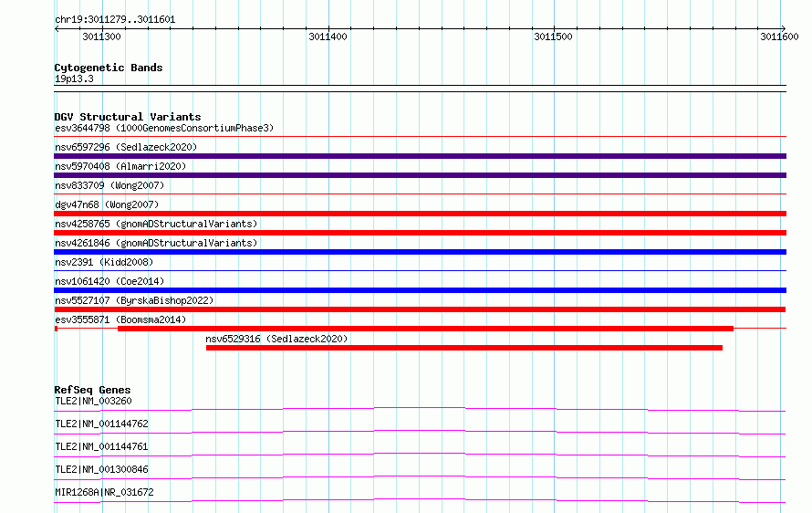Select the TLE2|NM_001144761 transcript label
812x513 pixels.
(x=101, y=446)
